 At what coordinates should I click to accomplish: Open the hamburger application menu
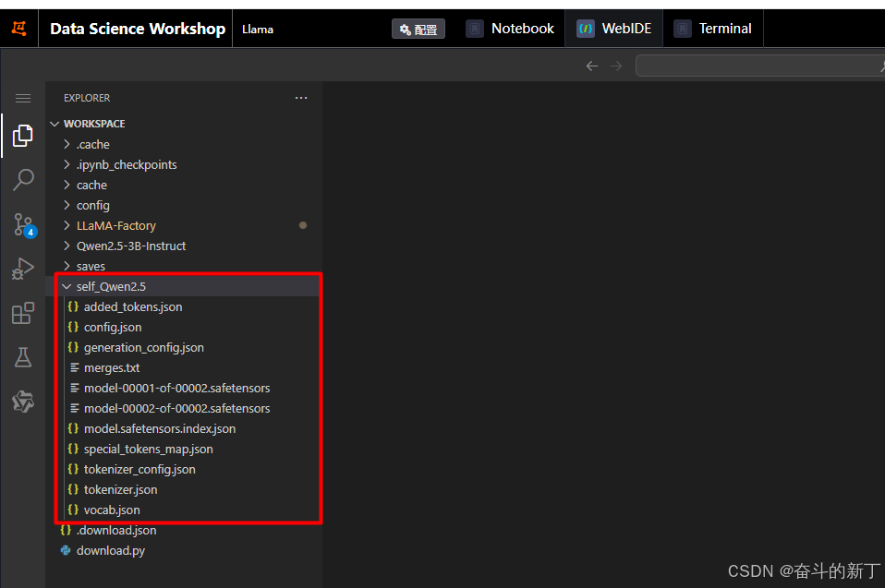click(x=22, y=99)
